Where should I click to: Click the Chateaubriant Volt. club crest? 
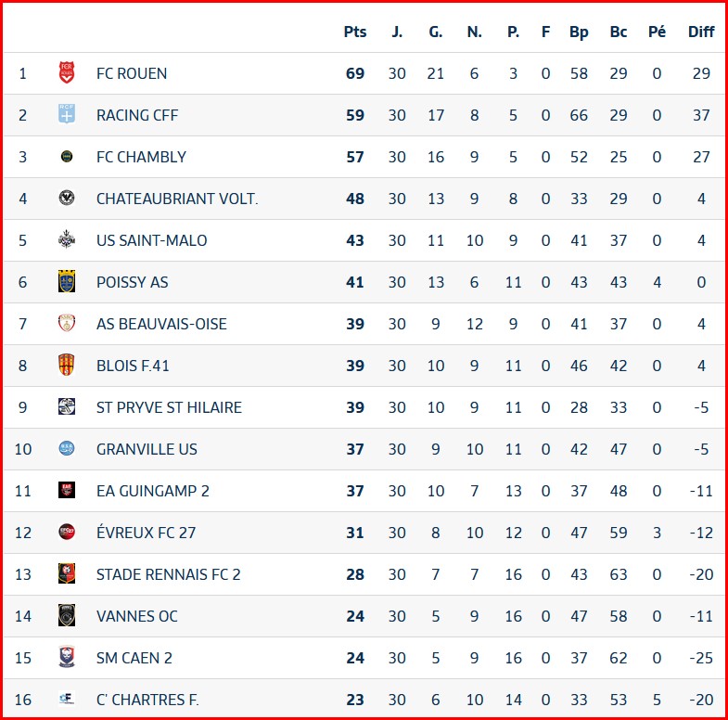pos(67,198)
